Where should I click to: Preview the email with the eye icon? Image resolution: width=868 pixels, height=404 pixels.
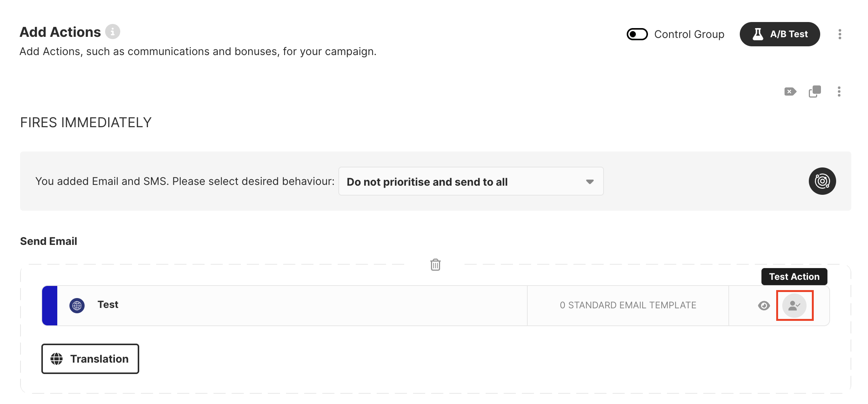click(x=764, y=306)
